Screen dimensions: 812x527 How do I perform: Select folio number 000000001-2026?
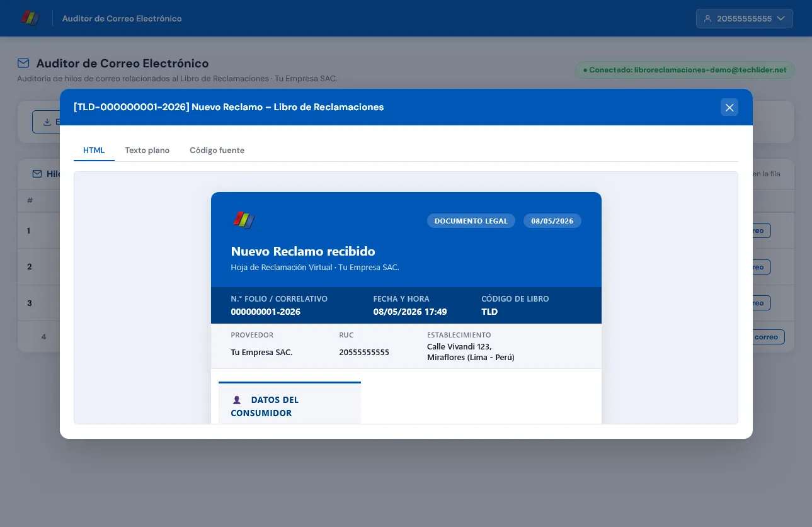click(266, 312)
